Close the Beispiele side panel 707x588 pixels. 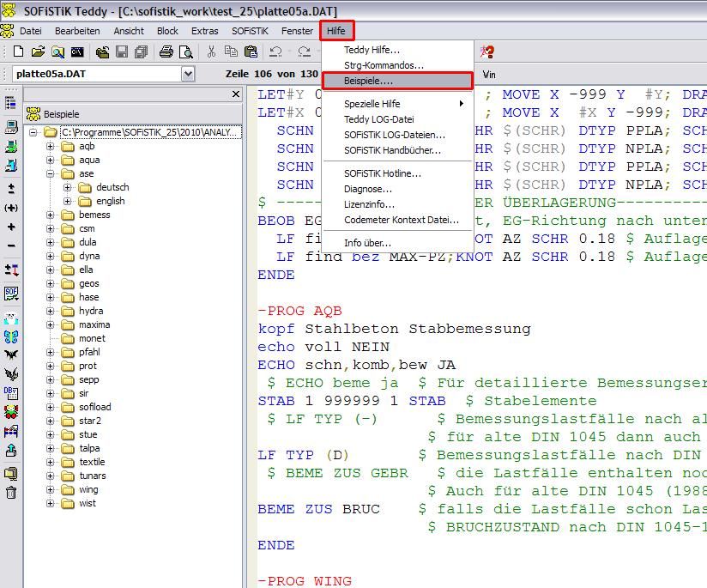tap(236, 94)
